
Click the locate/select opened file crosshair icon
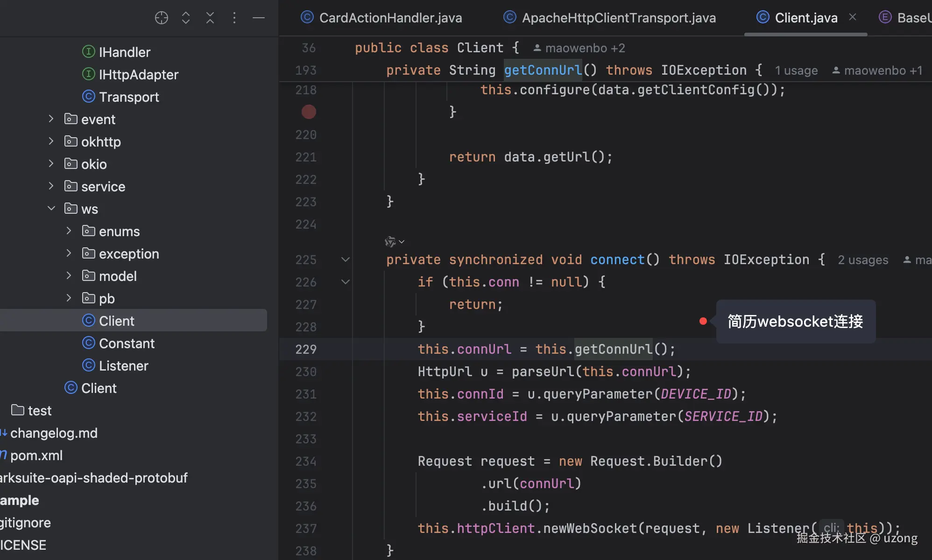point(161,18)
